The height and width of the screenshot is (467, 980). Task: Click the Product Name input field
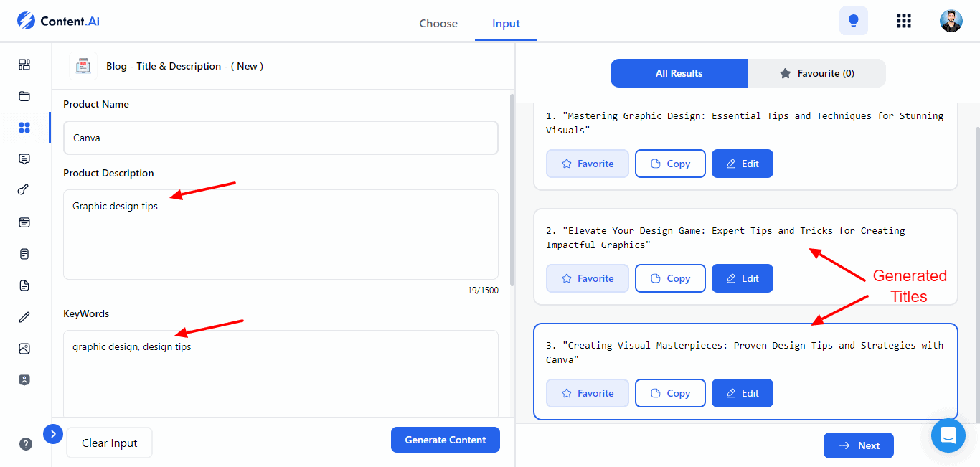[281, 138]
